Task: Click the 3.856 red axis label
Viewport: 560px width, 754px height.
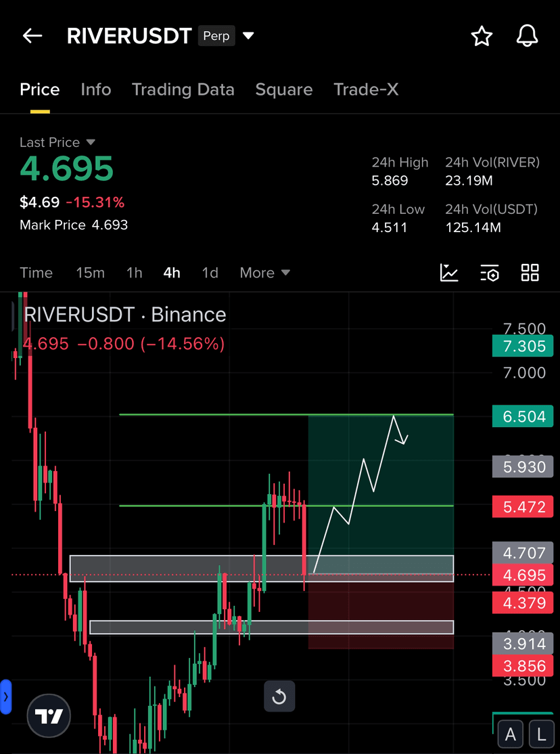Action: pyautogui.click(x=524, y=666)
